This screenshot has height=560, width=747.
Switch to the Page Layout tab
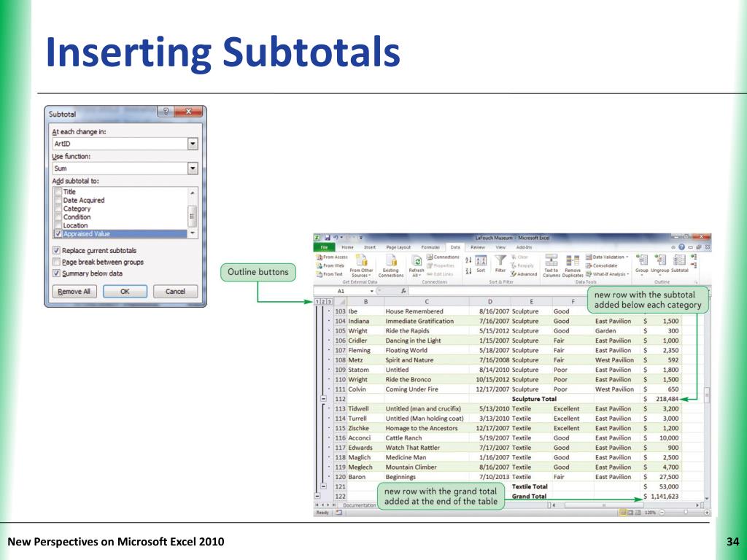tap(398, 247)
